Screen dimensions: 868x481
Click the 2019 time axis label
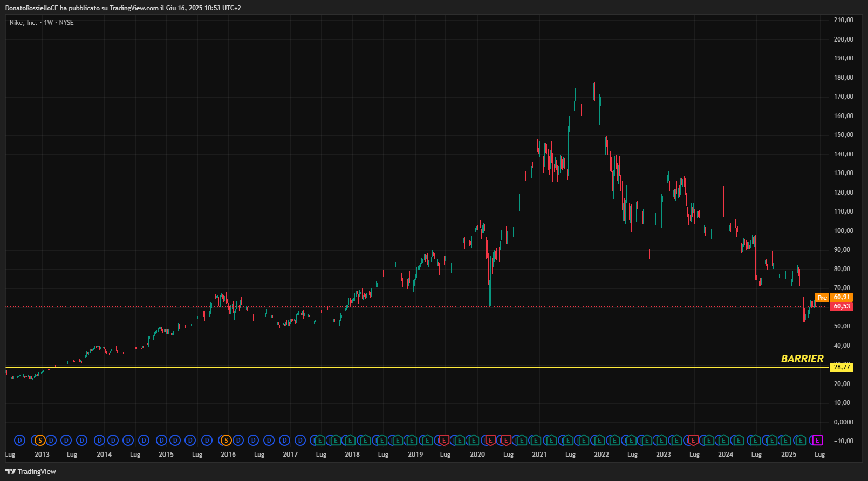(x=415, y=455)
